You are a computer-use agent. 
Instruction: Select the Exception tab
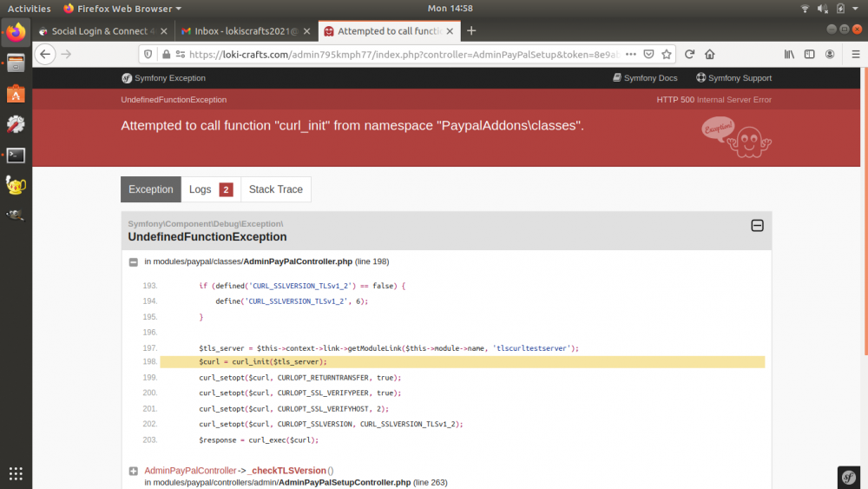pos(150,189)
